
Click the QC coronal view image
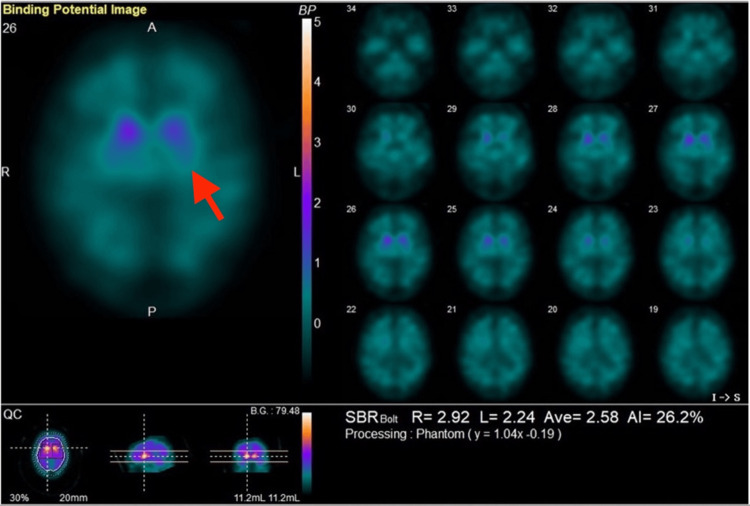(250, 453)
